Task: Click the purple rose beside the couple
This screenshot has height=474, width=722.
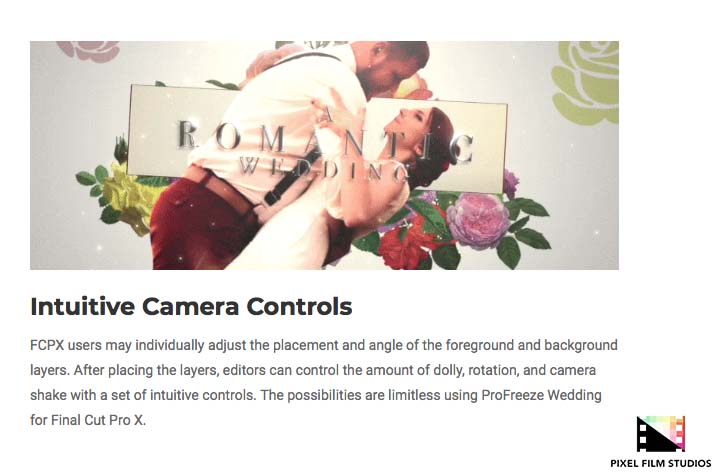Action: point(478,220)
